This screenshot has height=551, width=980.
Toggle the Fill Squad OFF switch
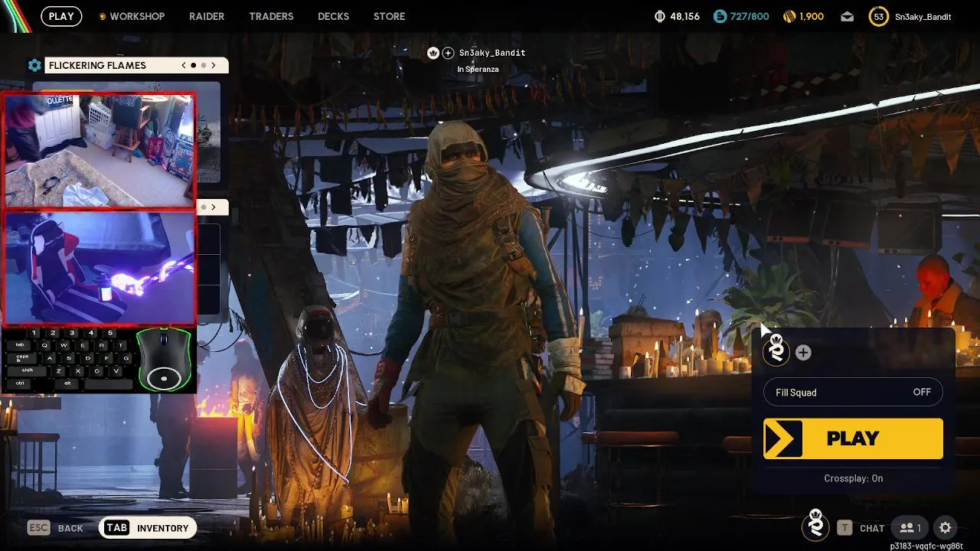tap(853, 393)
